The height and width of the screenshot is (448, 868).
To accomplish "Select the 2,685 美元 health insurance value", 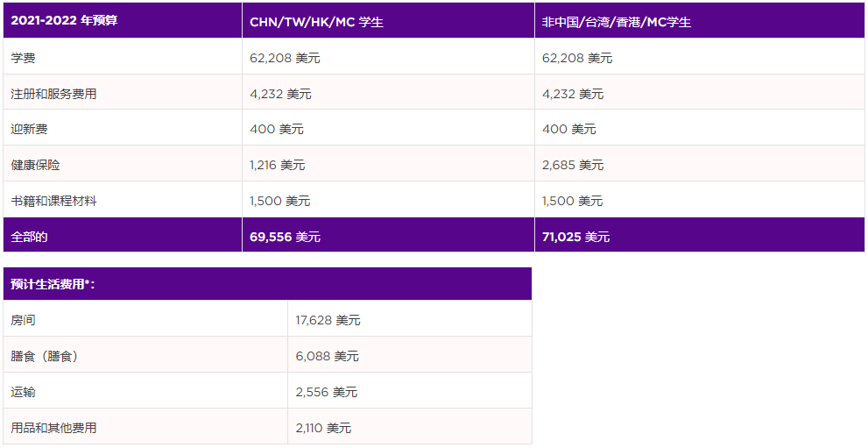I will 573,165.
